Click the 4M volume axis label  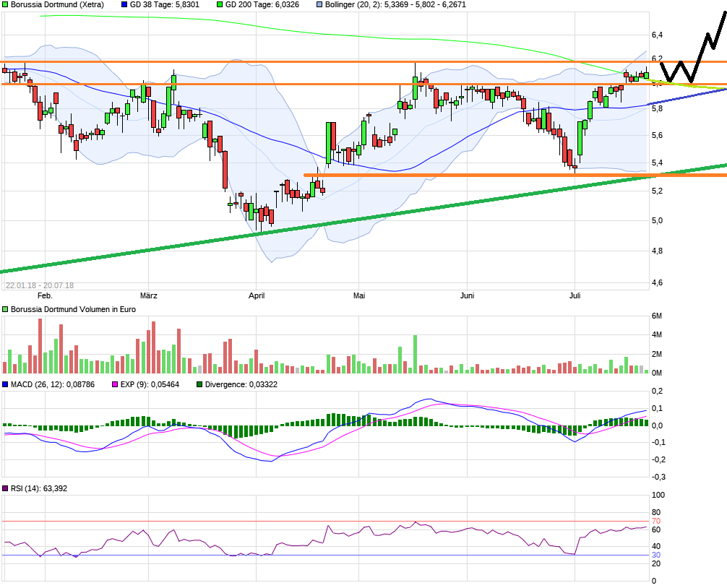(x=656, y=334)
